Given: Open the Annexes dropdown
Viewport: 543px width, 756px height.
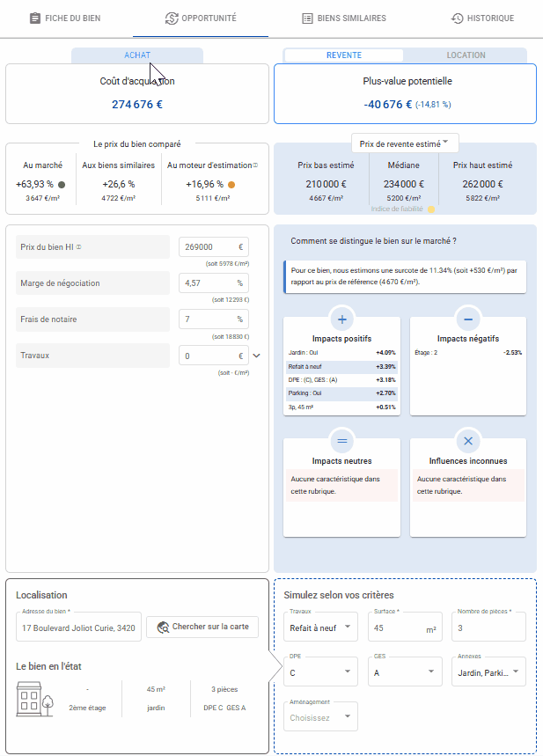Looking at the screenshot, I should point(488,672).
